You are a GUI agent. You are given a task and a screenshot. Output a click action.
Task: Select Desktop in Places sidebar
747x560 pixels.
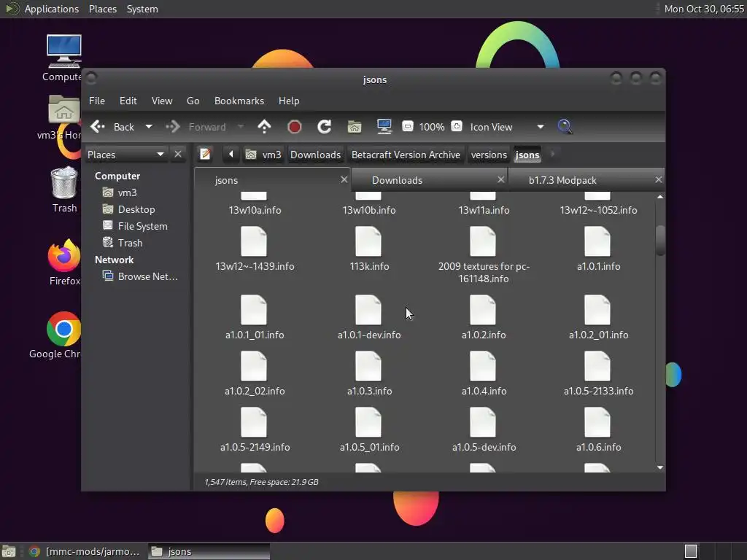(136, 209)
